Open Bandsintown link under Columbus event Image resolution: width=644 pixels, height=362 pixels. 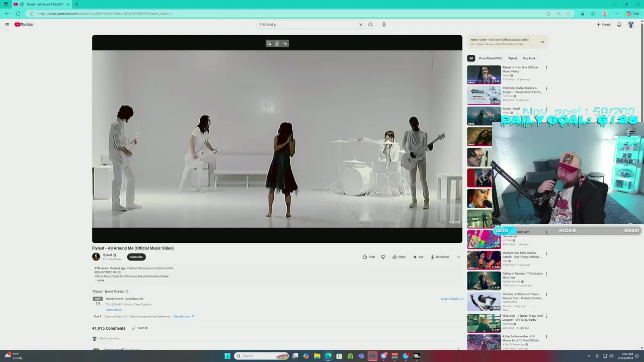114,310
